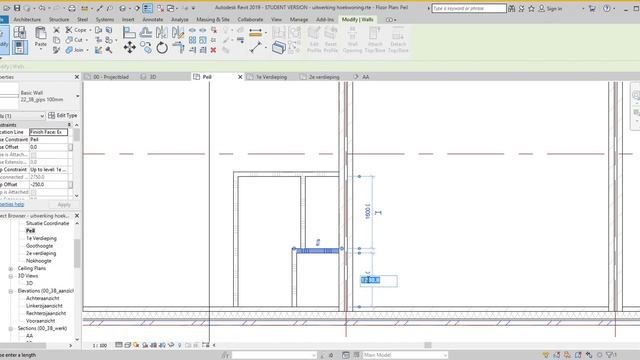Screen dimensions: 640x360
Task: Click the Offset tool in ribbon
Action: 146,32
